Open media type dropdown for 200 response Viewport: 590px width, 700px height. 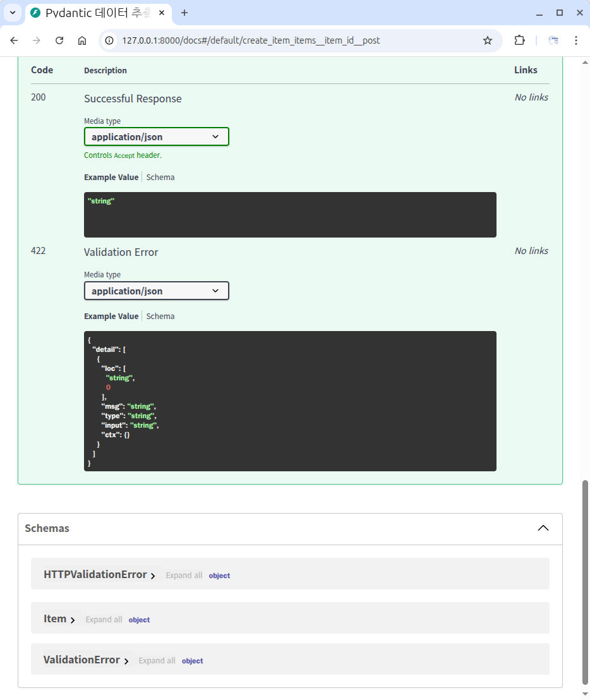click(156, 136)
